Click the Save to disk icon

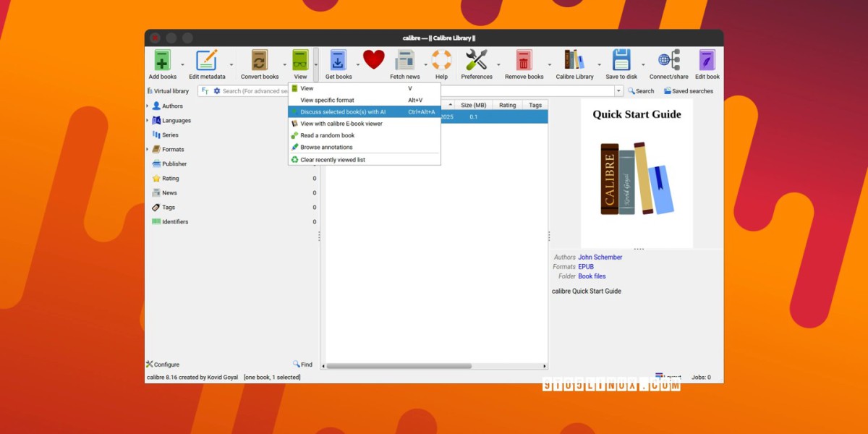[x=621, y=61]
